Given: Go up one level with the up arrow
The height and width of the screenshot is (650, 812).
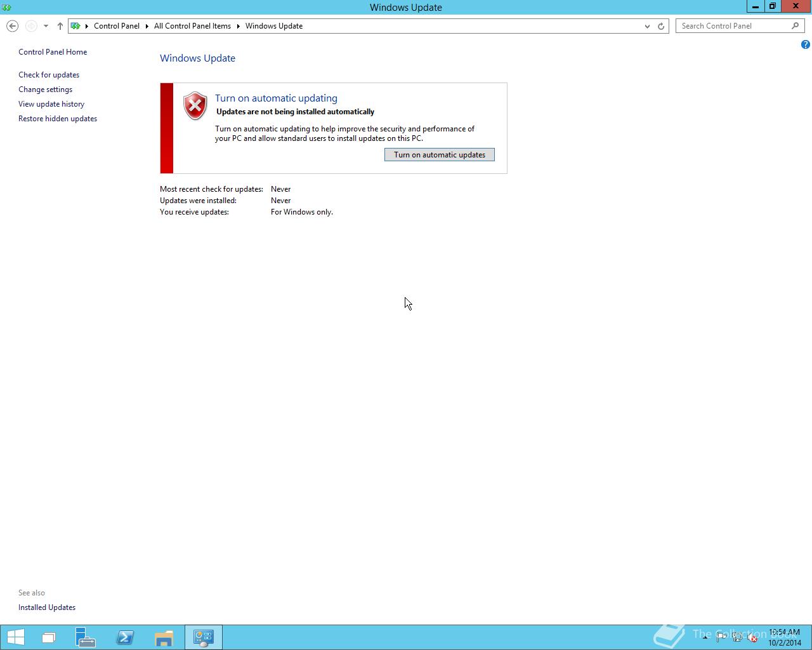Looking at the screenshot, I should [x=60, y=26].
